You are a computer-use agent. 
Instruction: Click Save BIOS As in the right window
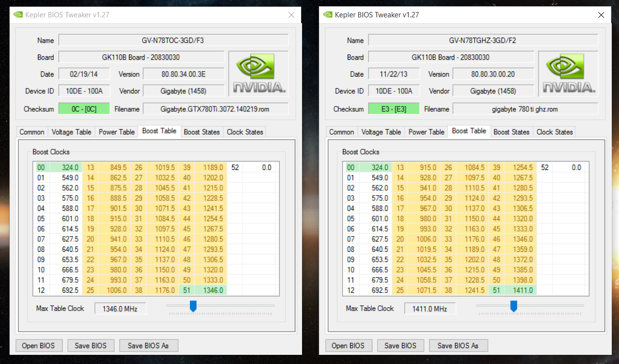[x=459, y=345]
